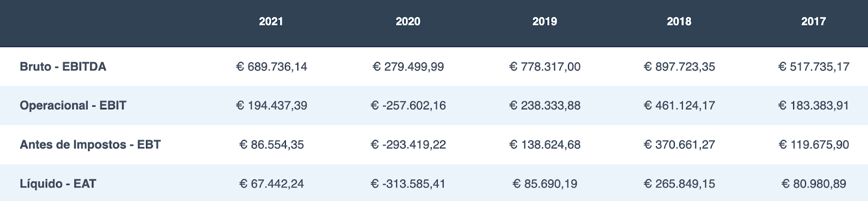
Task: Select the 2017 column header
Action: click(814, 22)
